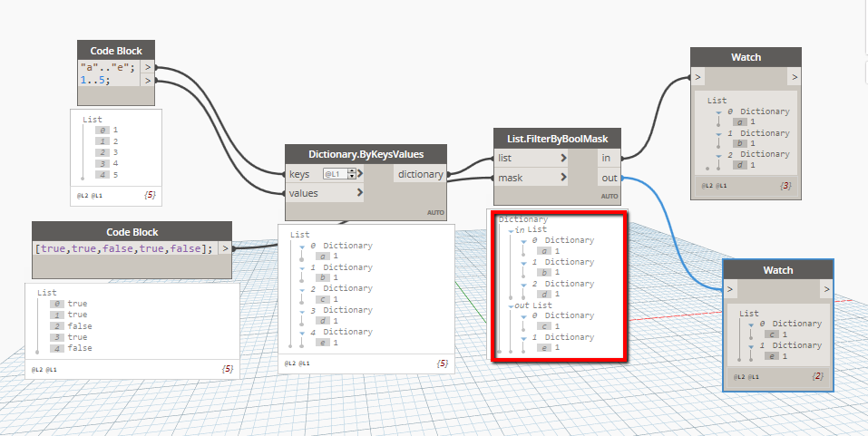868x436 pixels.
Task: Click the boolean Code Block output port
Action: point(225,249)
